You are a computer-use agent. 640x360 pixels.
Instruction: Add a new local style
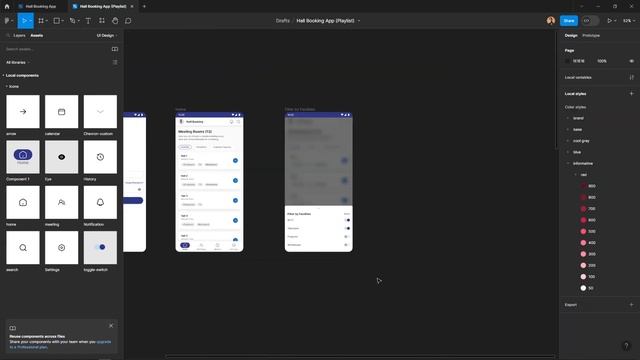pyautogui.click(x=631, y=93)
